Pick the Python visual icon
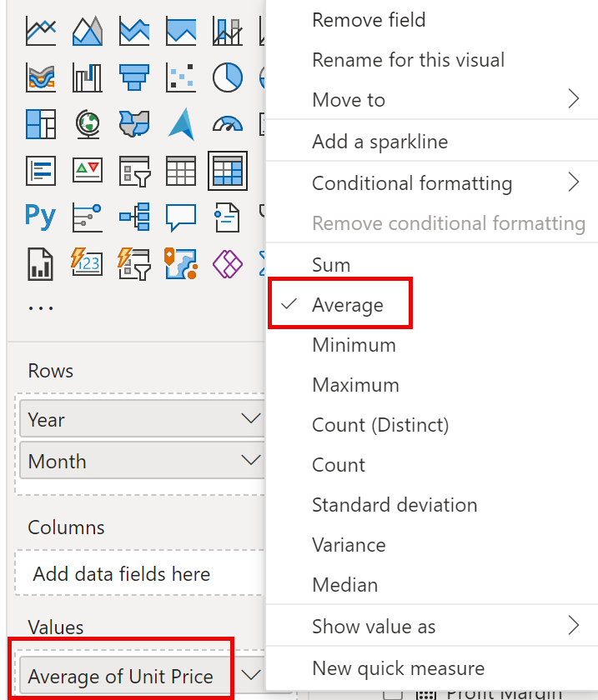Viewport: 598px width, 700px height. (x=41, y=217)
